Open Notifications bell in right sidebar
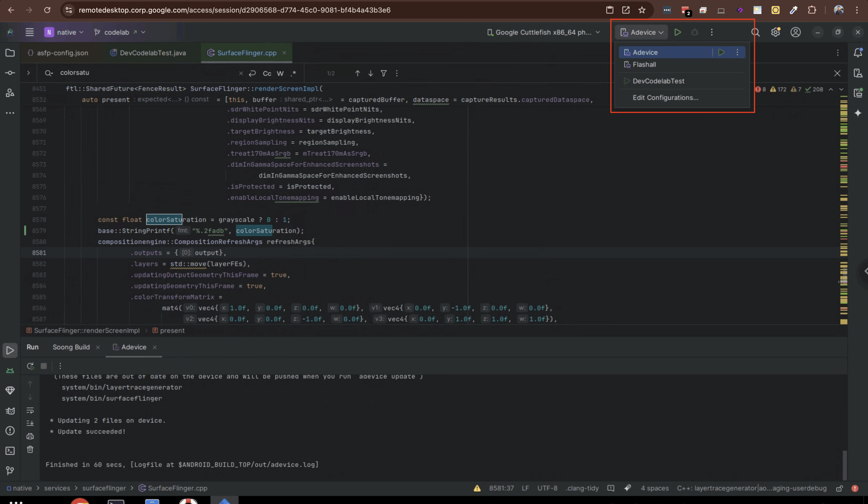Screen dimensions: 868x504 (858, 53)
